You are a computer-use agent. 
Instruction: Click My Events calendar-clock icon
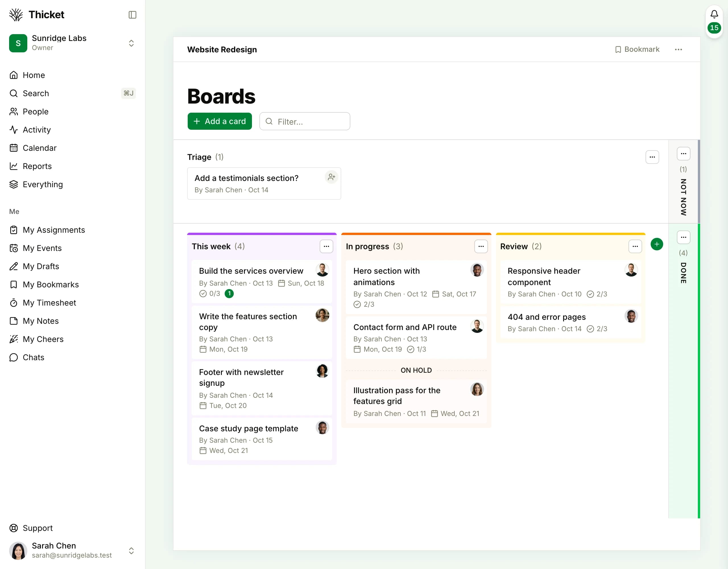click(x=14, y=248)
